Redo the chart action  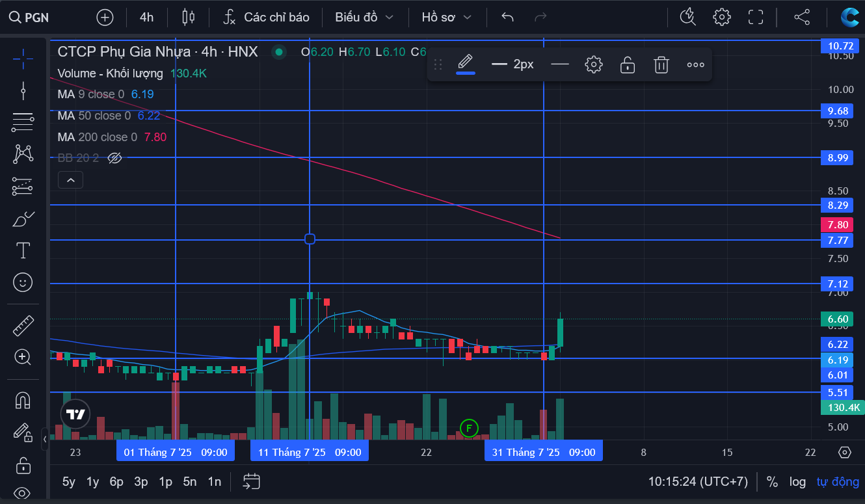(x=540, y=18)
